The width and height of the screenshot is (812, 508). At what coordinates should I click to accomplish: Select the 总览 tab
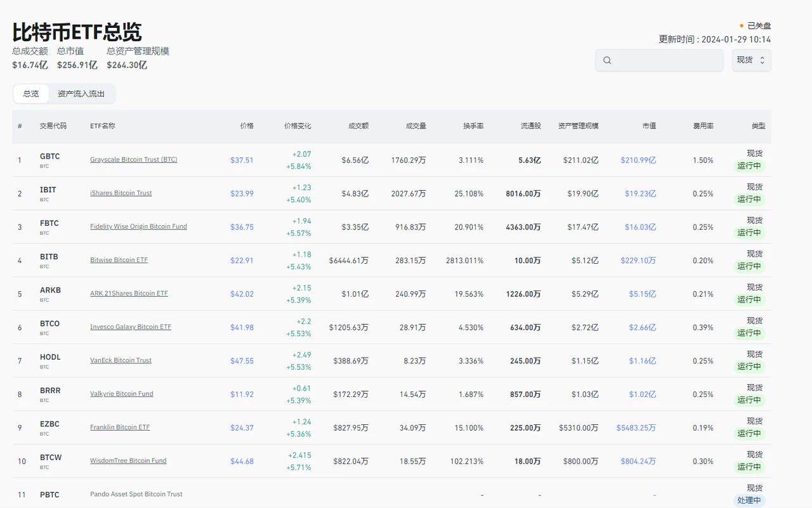pos(31,94)
